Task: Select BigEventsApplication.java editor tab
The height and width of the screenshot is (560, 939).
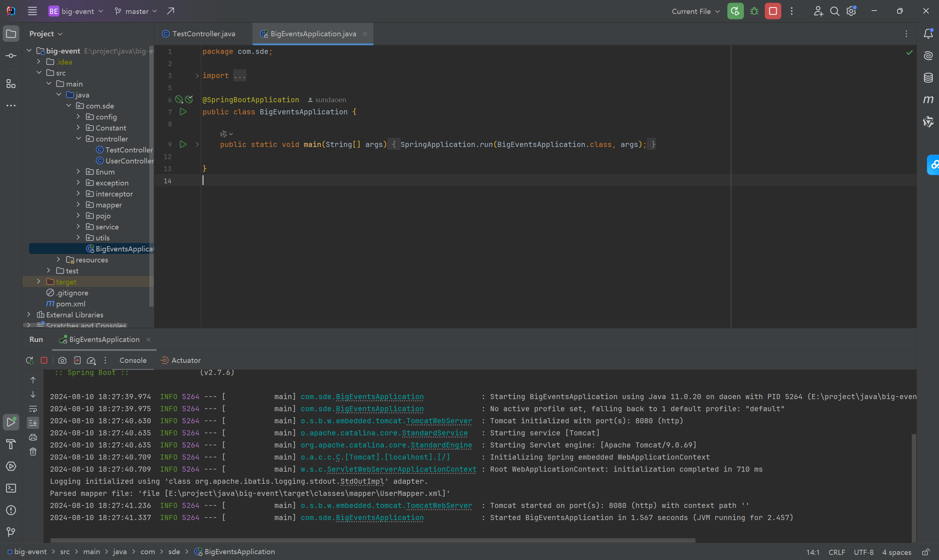Action: (313, 34)
